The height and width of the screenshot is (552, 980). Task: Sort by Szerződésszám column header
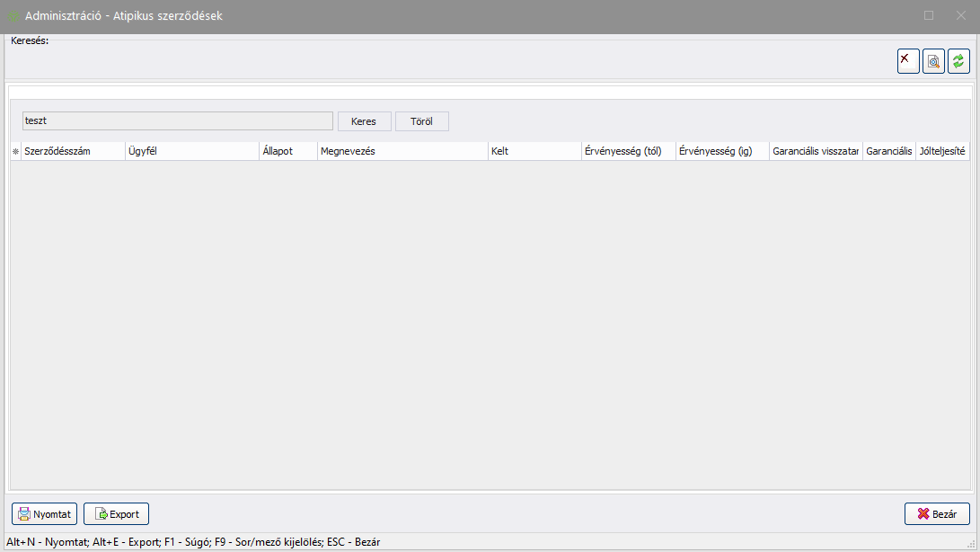tap(73, 152)
